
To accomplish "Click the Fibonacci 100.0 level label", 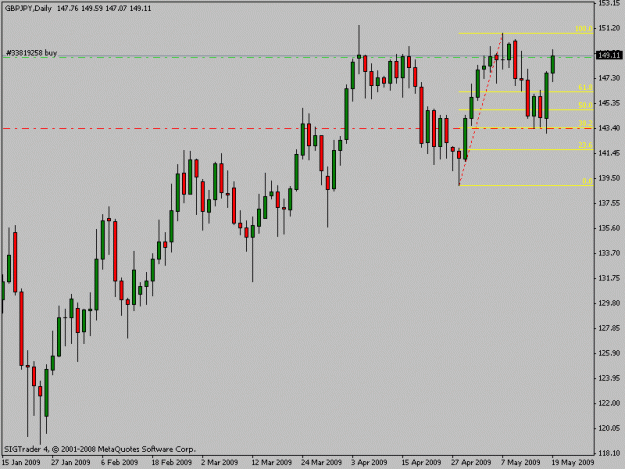I will point(584,29).
